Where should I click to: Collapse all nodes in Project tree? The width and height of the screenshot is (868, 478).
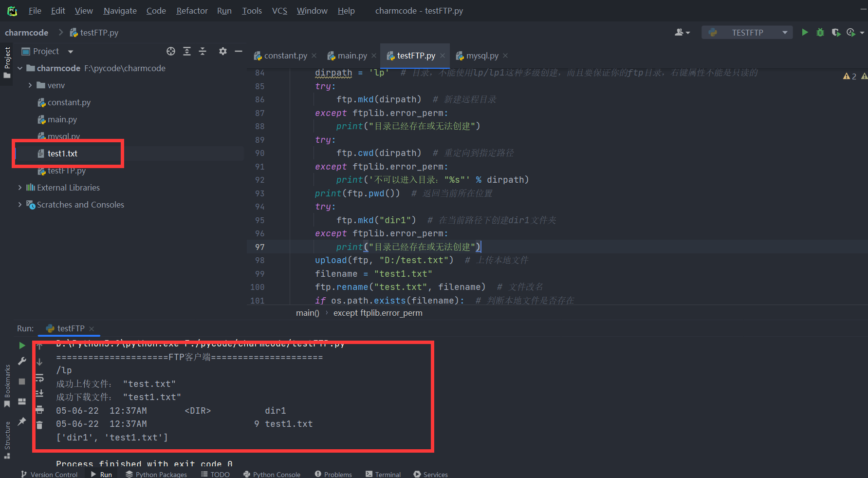[x=203, y=51]
